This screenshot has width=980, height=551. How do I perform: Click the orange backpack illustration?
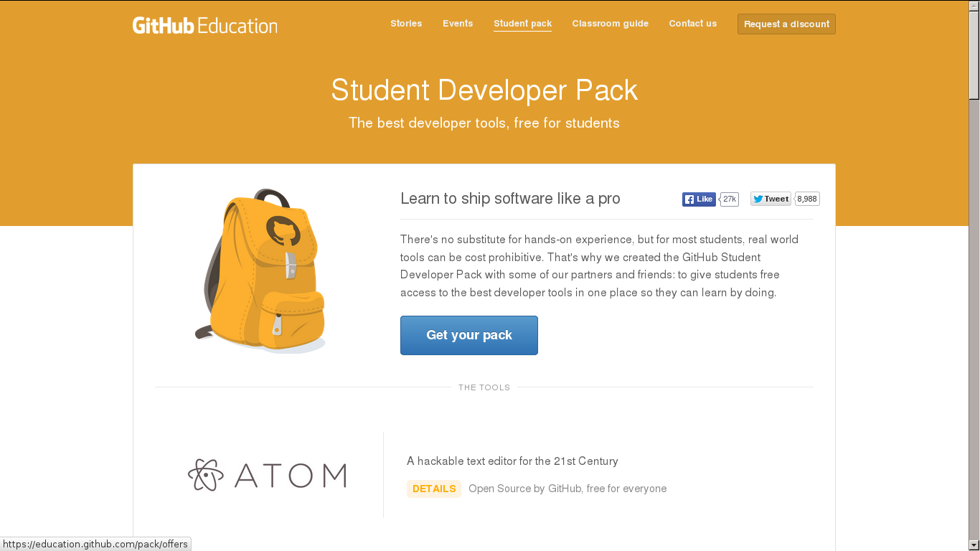260,271
